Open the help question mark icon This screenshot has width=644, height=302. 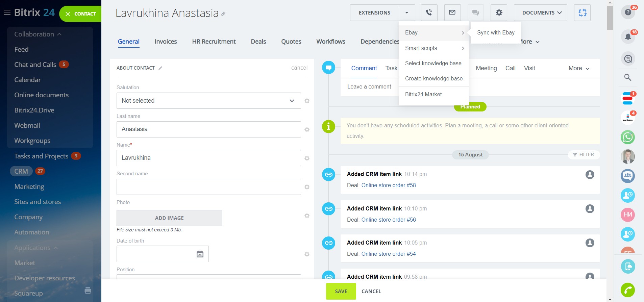628,12
